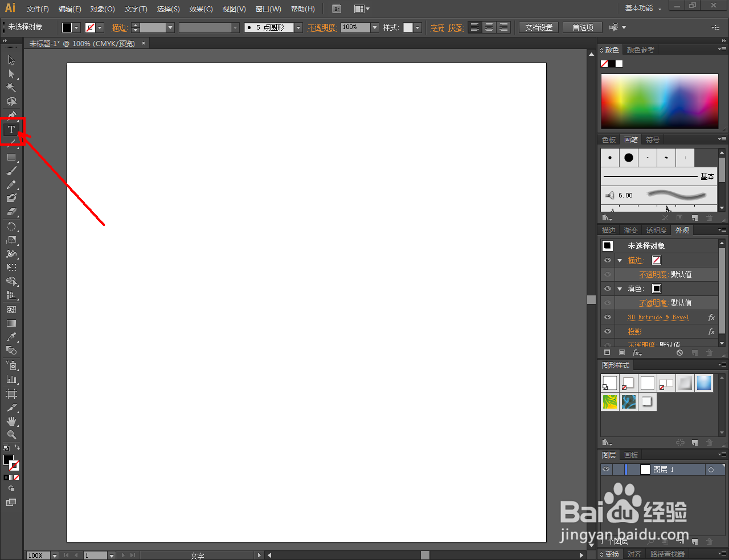Open the 效果(C) menu

pyautogui.click(x=201, y=9)
